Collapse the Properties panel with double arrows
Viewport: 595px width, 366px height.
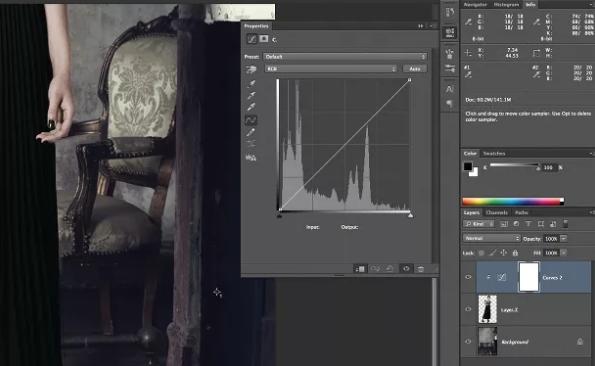[x=420, y=26]
